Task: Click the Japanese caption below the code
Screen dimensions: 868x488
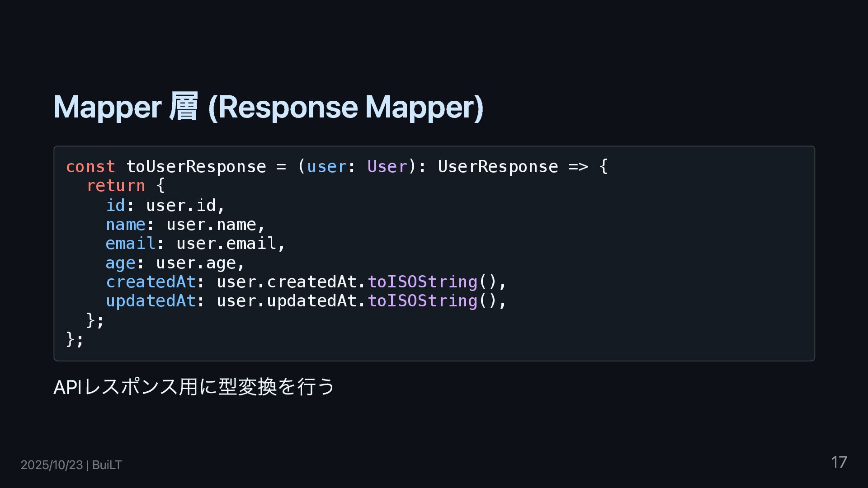Action: pos(193,387)
